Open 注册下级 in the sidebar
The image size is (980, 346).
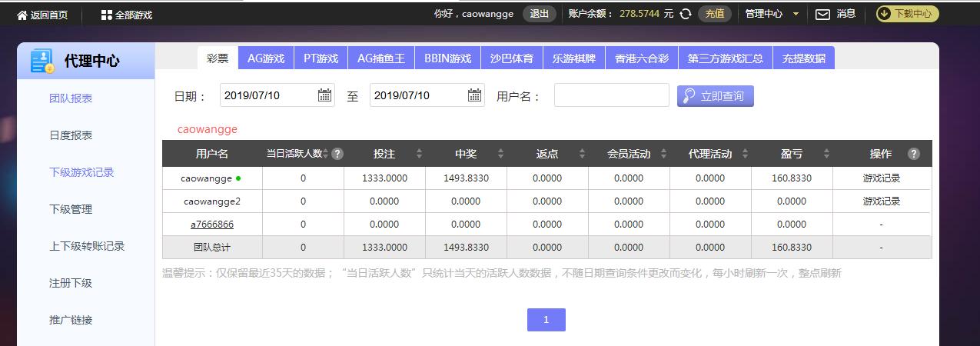click(71, 283)
